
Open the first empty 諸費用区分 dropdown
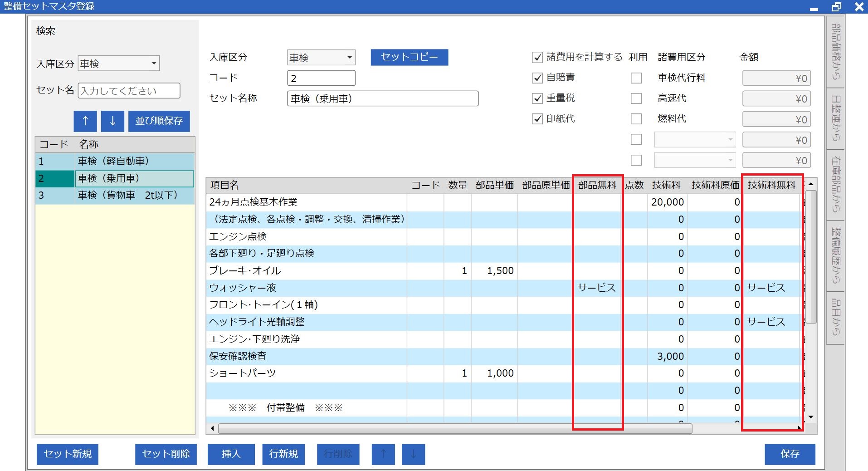pyautogui.click(x=730, y=140)
